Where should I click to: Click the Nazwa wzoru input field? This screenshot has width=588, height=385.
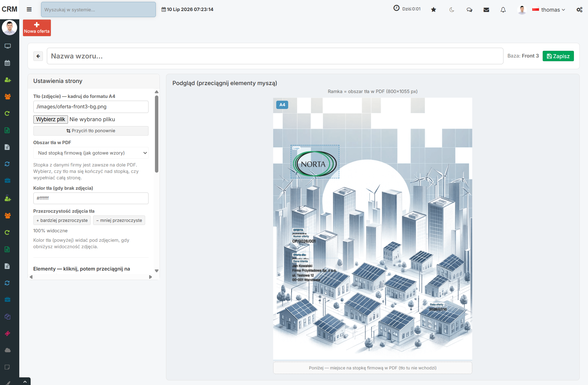(x=275, y=56)
